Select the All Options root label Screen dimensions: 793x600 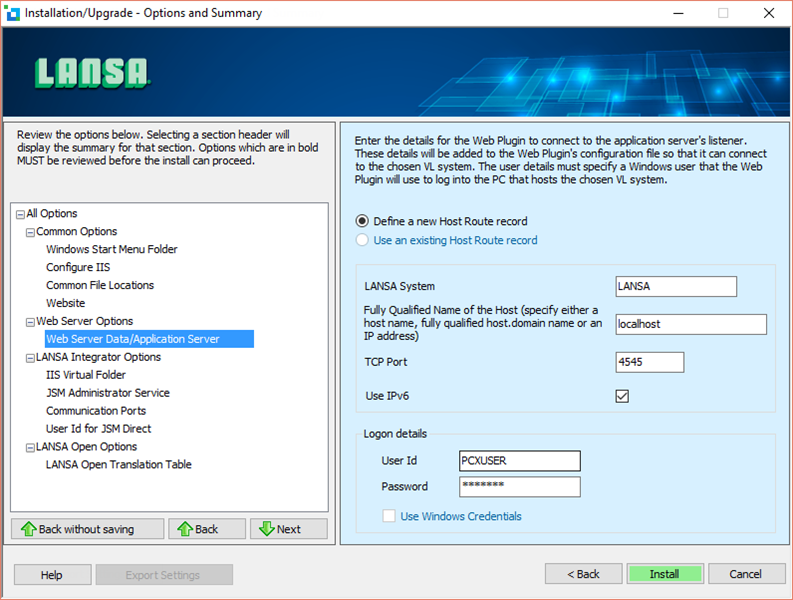(x=52, y=213)
